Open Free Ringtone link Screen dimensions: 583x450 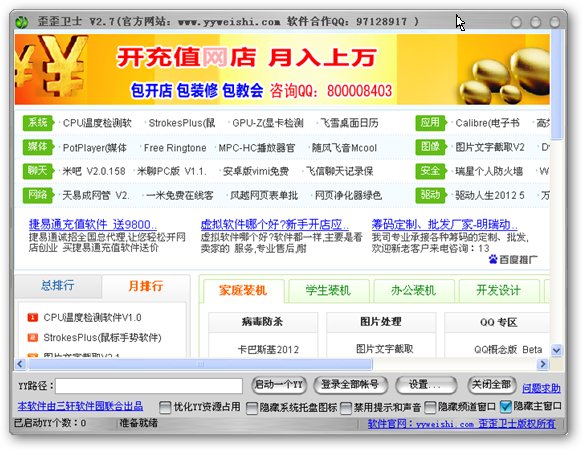(175, 148)
